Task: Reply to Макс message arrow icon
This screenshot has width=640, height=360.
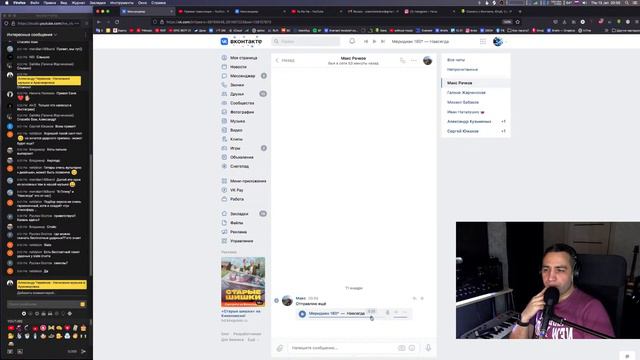Action: click(x=414, y=298)
